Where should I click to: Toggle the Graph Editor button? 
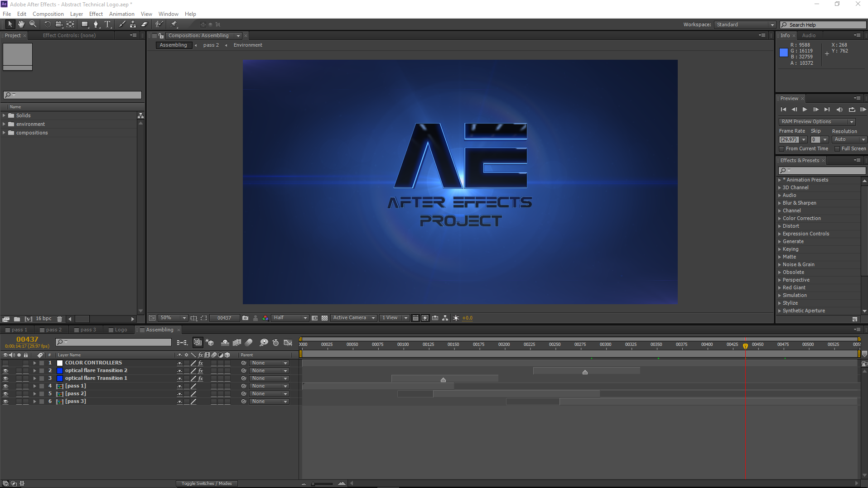[288, 343]
